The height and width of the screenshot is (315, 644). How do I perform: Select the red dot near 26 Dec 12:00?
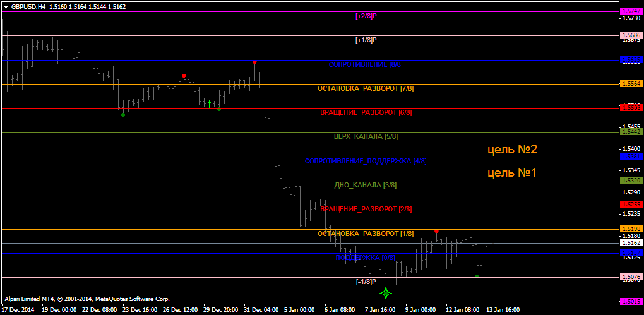[184, 76]
